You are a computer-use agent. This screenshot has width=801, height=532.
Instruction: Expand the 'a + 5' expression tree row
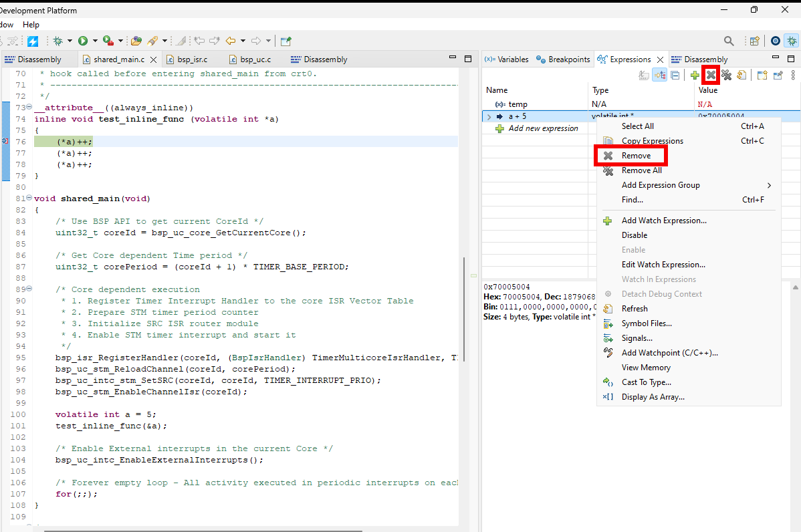pyautogui.click(x=489, y=116)
